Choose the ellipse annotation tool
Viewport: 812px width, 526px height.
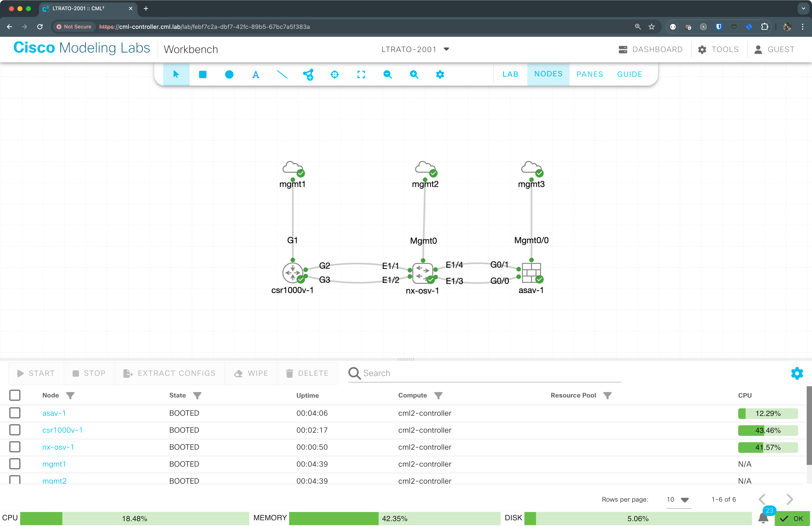[x=229, y=74]
